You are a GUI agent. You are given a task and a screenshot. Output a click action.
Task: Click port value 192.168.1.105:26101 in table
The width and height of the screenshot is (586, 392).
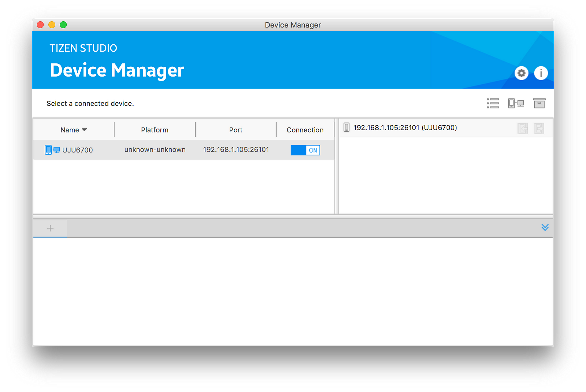(x=236, y=149)
